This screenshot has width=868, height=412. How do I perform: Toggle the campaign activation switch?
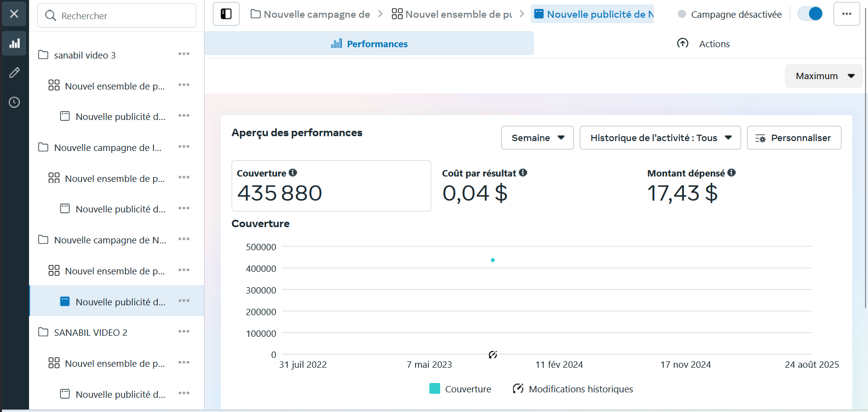(810, 14)
